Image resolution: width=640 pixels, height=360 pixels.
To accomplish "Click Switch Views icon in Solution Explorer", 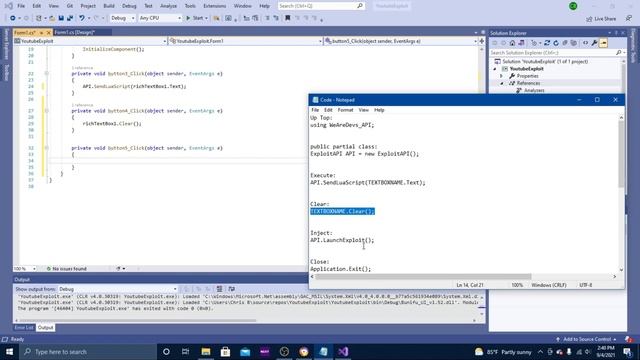I will coord(521,43).
